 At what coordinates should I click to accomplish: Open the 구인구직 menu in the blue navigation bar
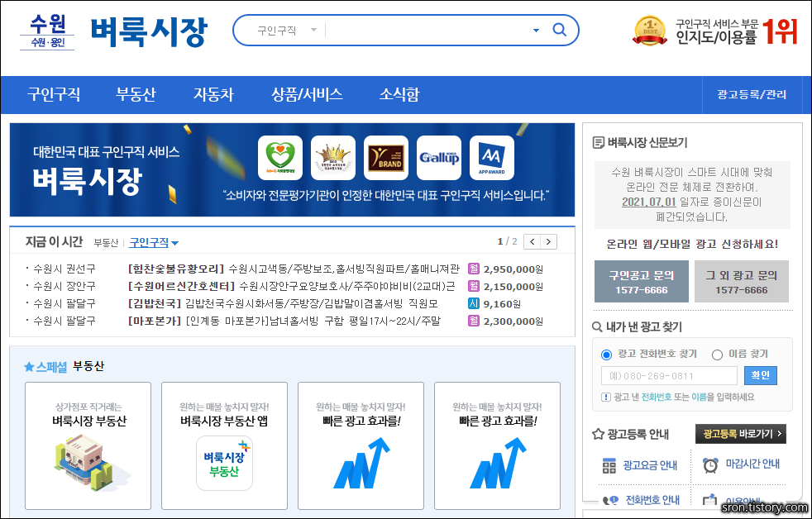click(54, 94)
